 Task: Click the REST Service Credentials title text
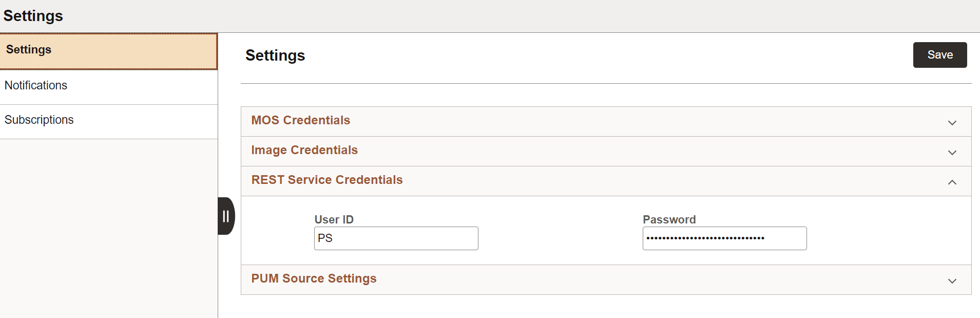coord(326,180)
